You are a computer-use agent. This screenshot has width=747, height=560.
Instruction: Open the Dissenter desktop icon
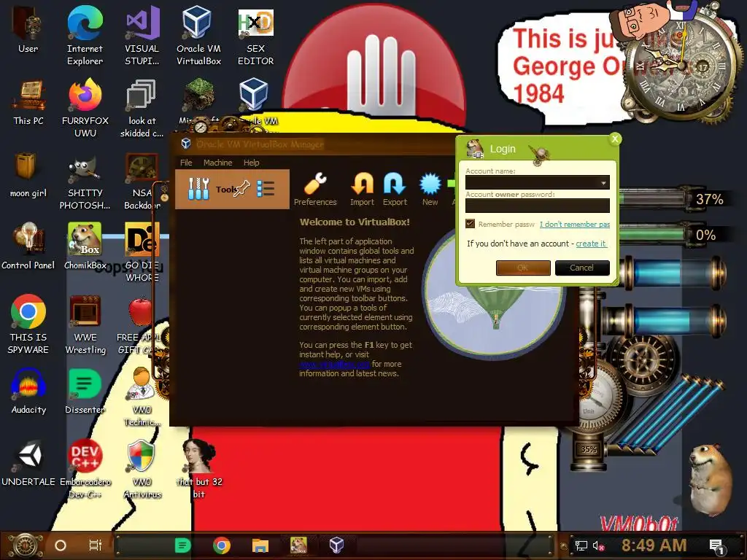pyautogui.click(x=85, y=391)
